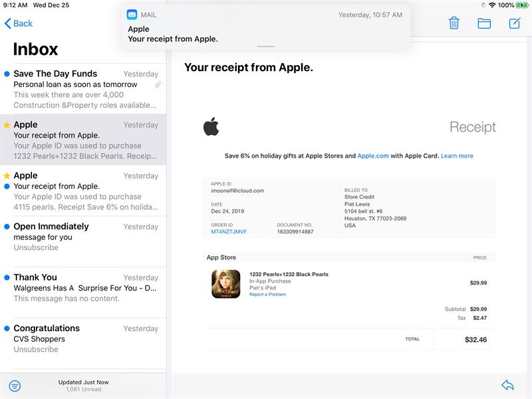The image size is (532, 399).
Task: Tap the Tax amount $2.47
Action: click(x=479, y=318)
